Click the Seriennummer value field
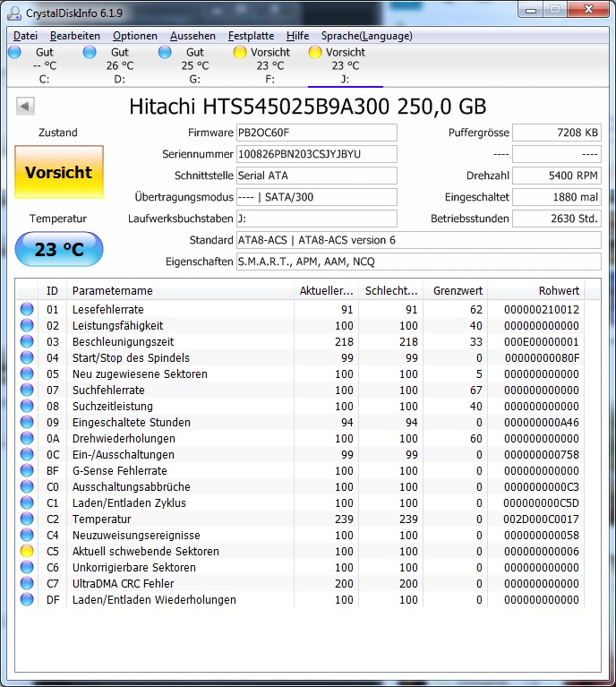 tap(316, 154)
